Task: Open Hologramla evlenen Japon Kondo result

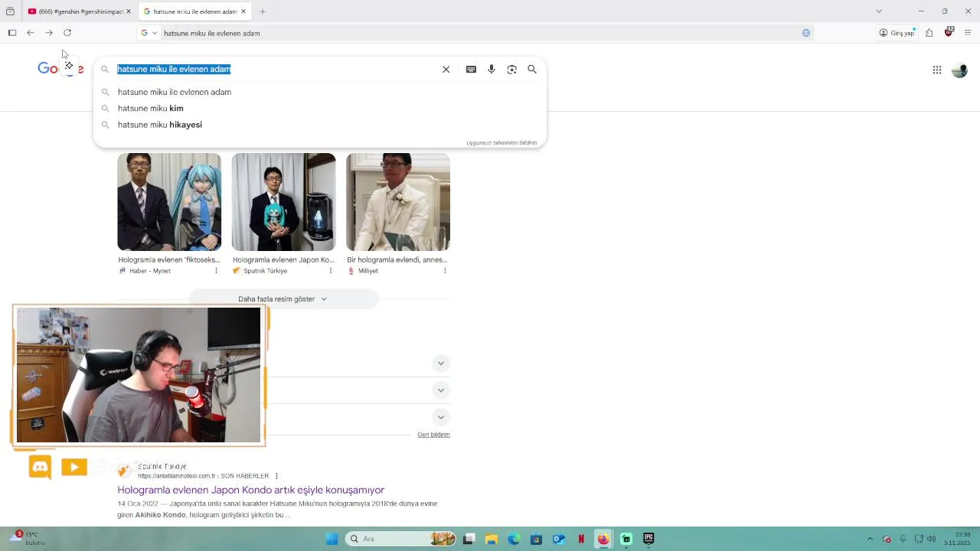Action: 251,490
